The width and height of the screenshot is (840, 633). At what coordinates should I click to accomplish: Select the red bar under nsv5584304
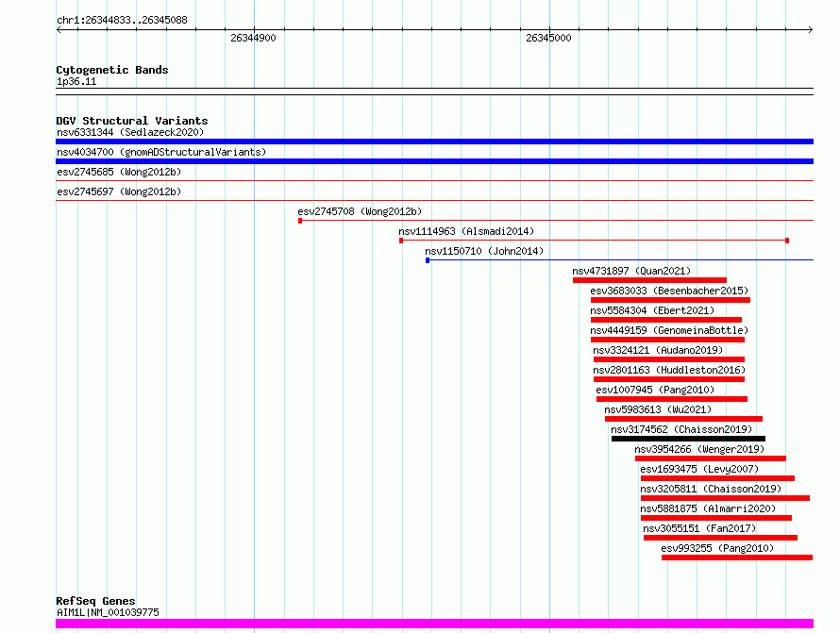666,320
